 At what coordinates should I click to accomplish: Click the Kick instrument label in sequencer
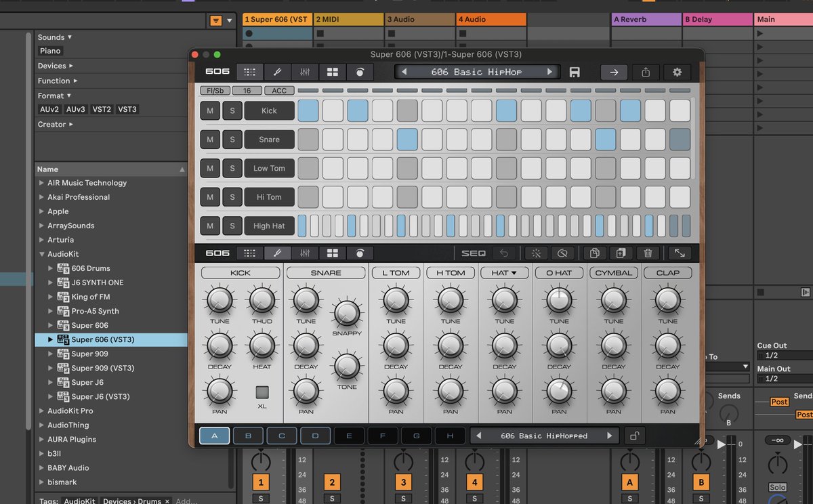(x=269, y=110)
